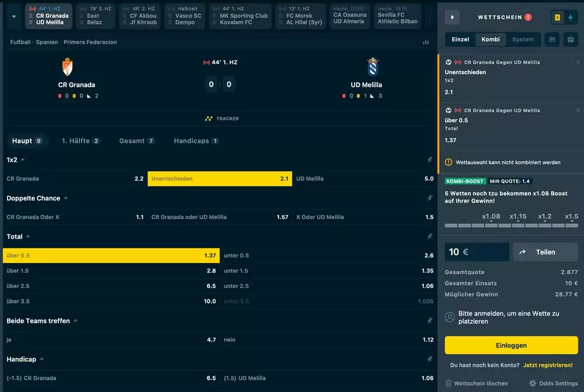Select CR Granada win at 2.2

75,179
